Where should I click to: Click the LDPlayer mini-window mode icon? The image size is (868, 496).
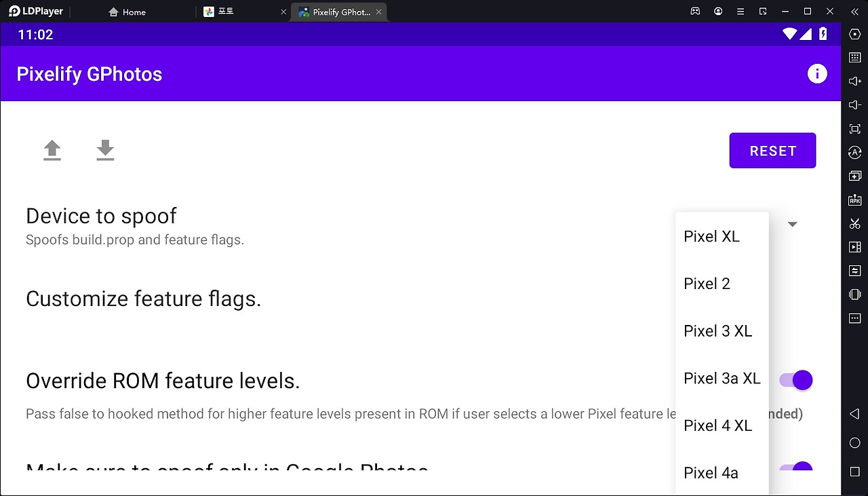(763, 12)
